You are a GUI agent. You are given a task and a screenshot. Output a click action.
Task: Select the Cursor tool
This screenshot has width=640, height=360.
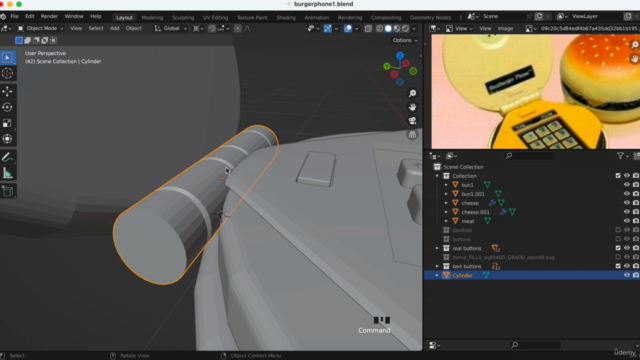pyautogui.click(x=7, y=73)
